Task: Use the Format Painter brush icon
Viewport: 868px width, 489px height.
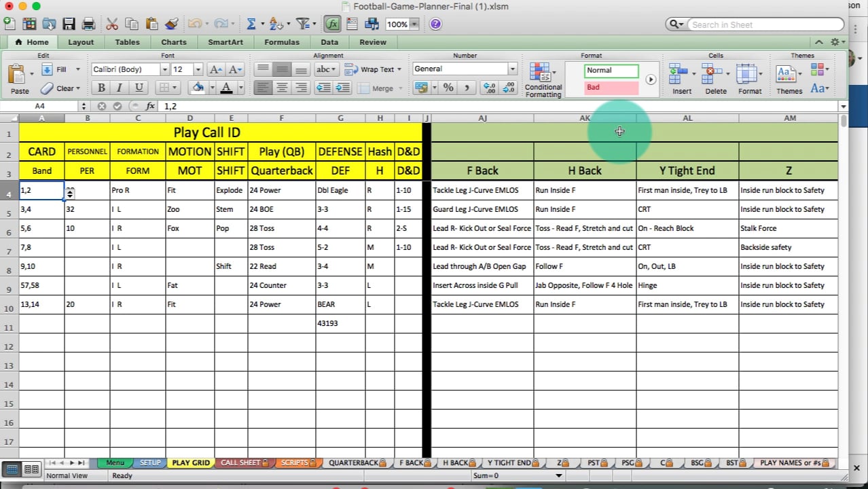Action: (x=171, y=24)
